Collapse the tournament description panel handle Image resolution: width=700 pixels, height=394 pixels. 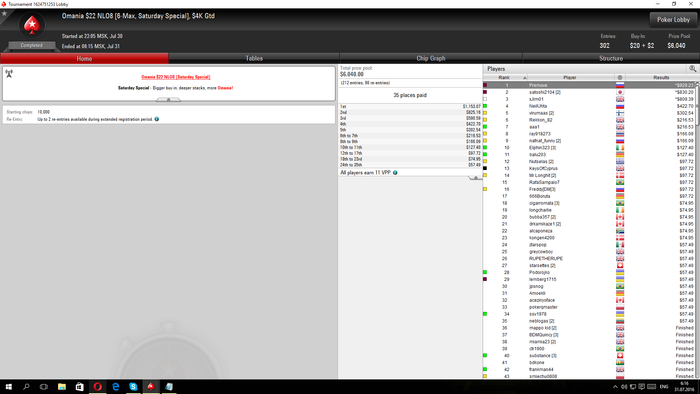(168, 100)
